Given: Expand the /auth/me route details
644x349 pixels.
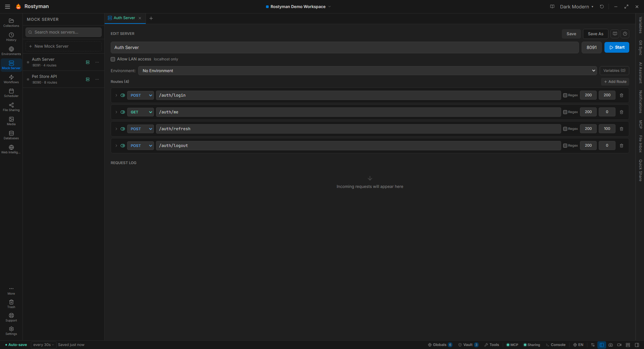Looking at the screenshot, I should click(116, 112).
